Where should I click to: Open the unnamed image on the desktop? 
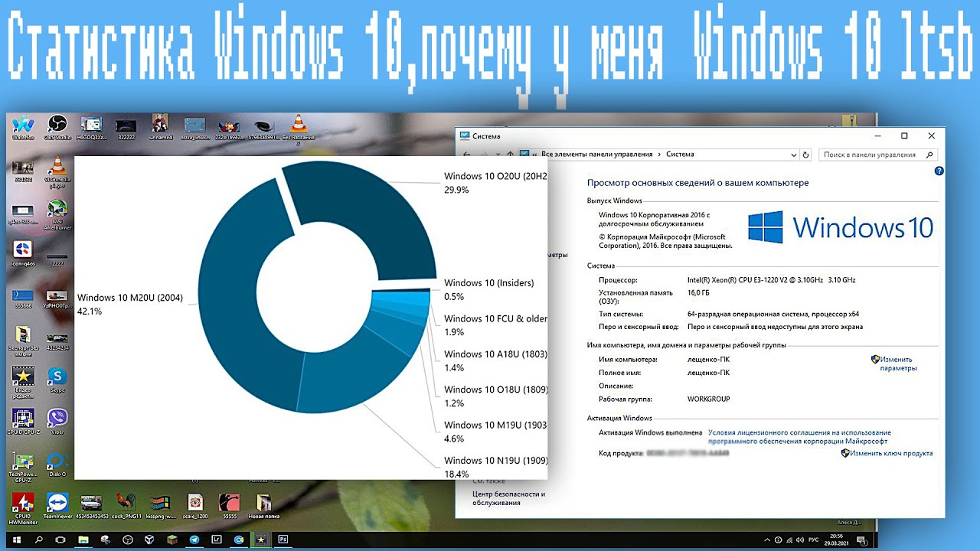[160, 127]
